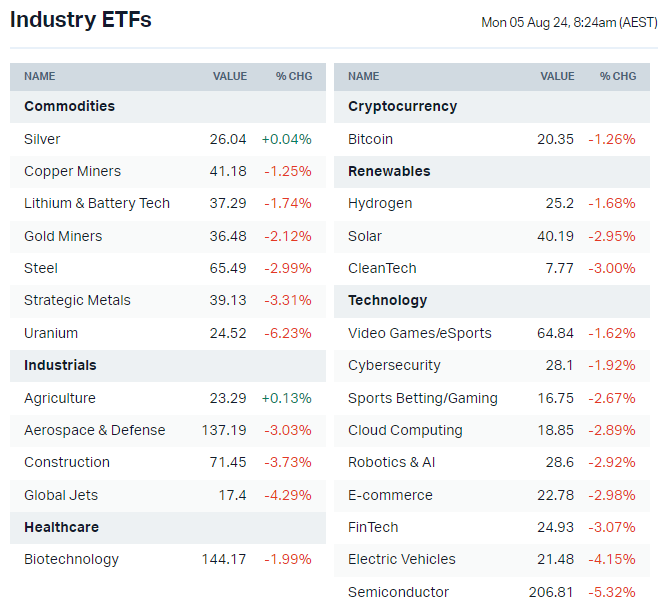The width and height of the screenshot is (664, 614).
Task: Open the Biotechnology ETF link
Action: (x=71, y=559)
